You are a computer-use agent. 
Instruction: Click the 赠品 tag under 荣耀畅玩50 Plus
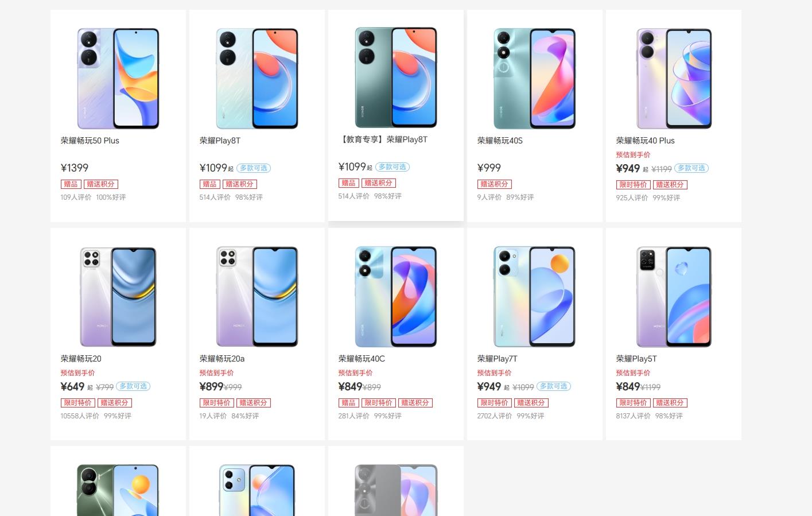[71, 184]
